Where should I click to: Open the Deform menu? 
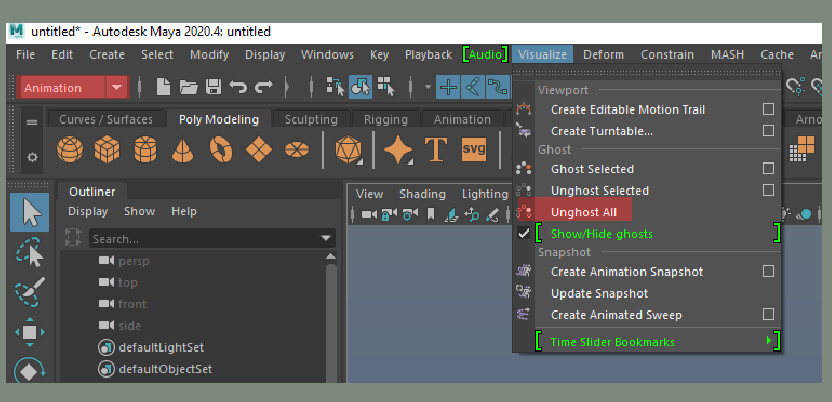[x=603, y=55]
